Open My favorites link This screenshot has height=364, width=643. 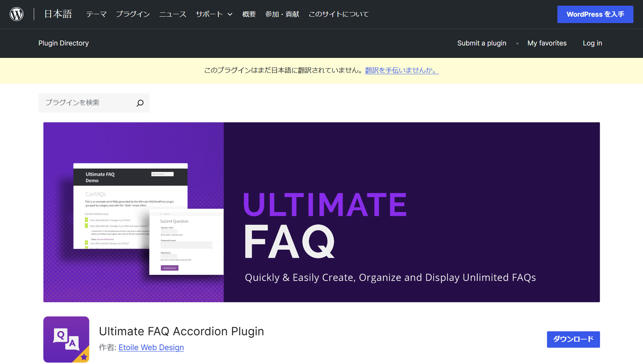(547, 43)
